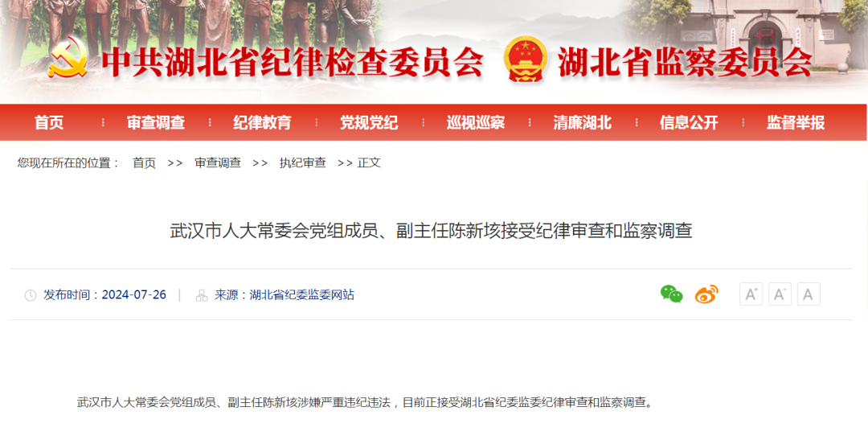
Task: Increase font size with A+ button
Action: pos(751,294)
